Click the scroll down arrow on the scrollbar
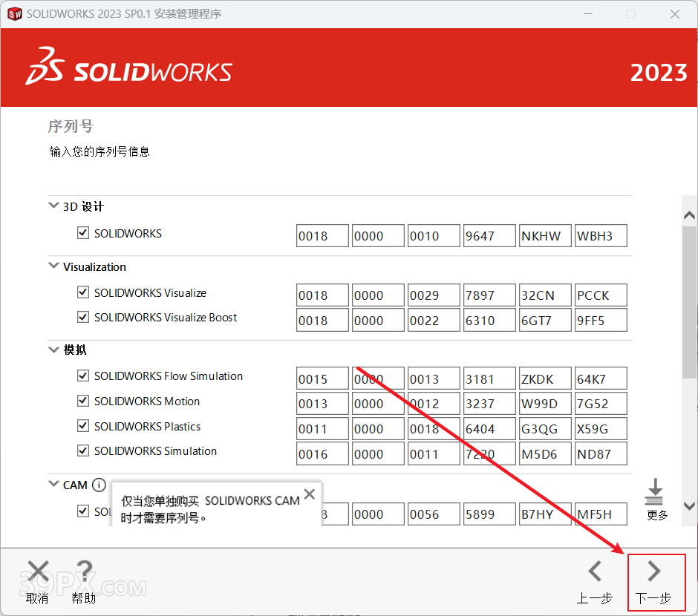Screen dimensions: 698x616 tap(689, 506)
